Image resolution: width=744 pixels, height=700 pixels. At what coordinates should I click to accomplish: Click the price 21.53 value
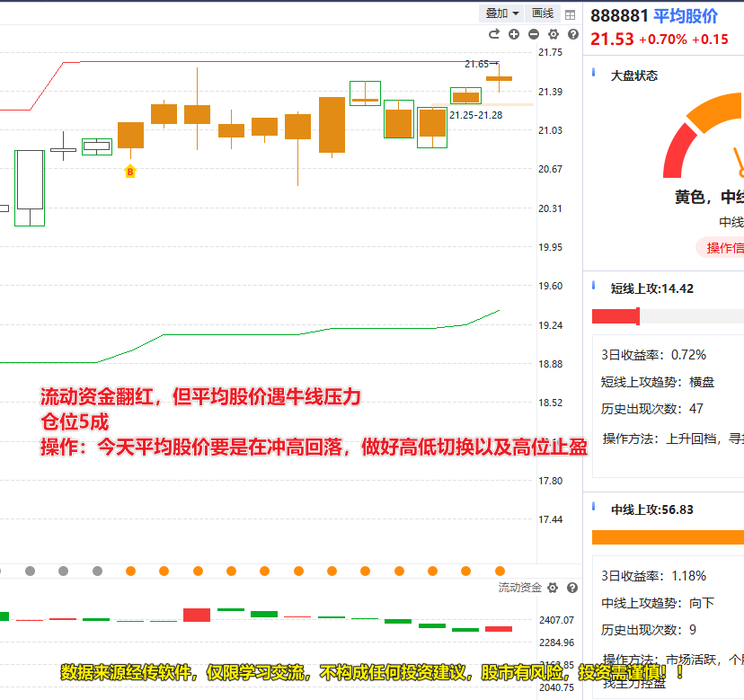612,39
